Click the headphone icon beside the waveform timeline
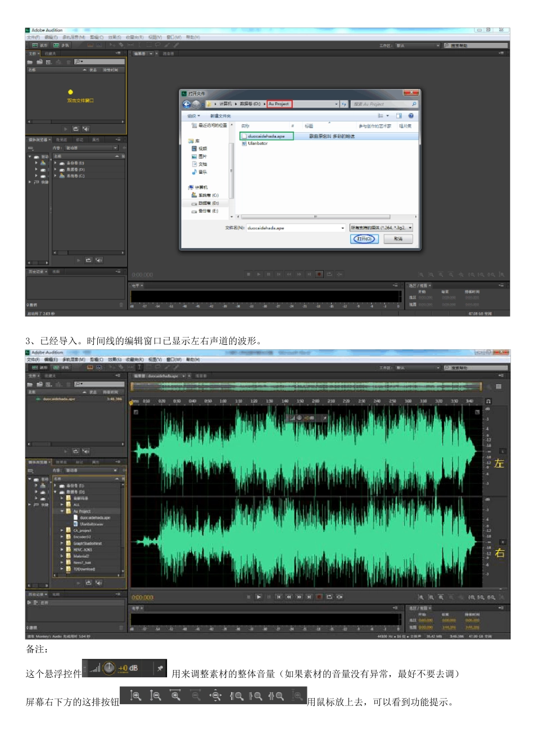 (x=488, y=401)
